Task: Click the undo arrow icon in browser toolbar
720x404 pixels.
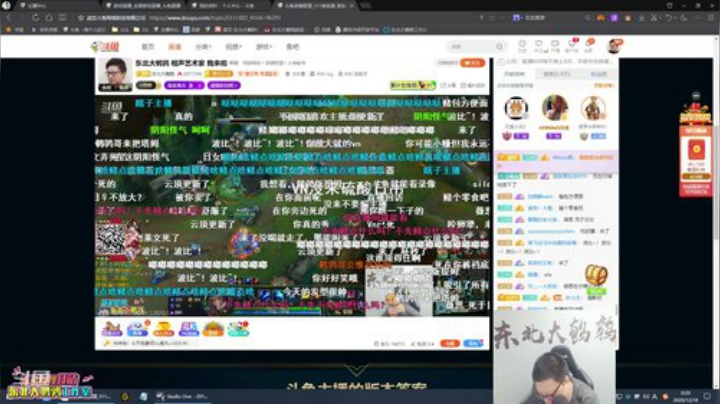Action: click(x=669, y=17)
